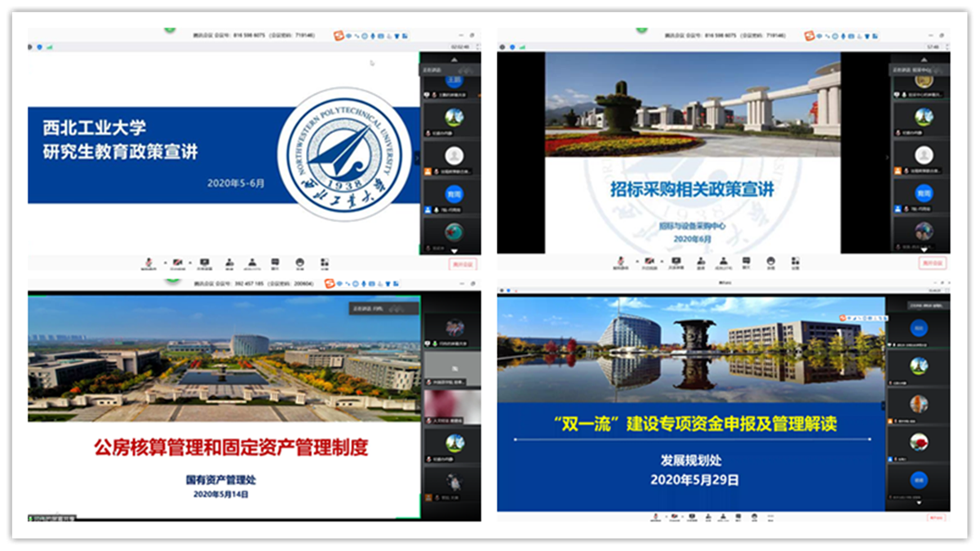Select top blue avatar participant in 双一流 meeting

[x=919, y=327]
